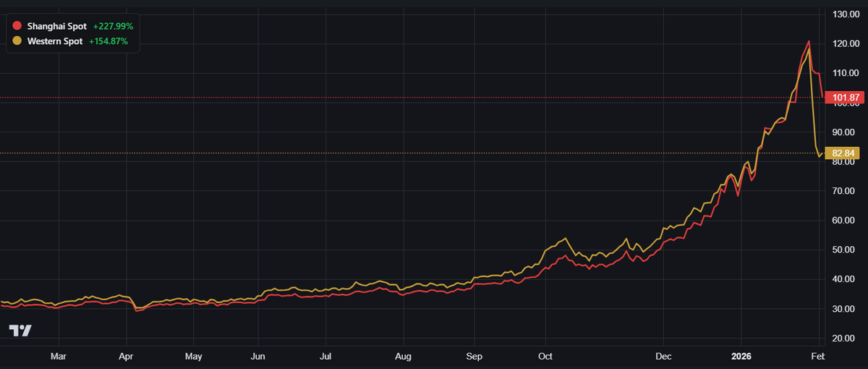Click the 2026 year axis label
Image resolution: width=868 pixels, height=369 pixels.
point(741,357)
